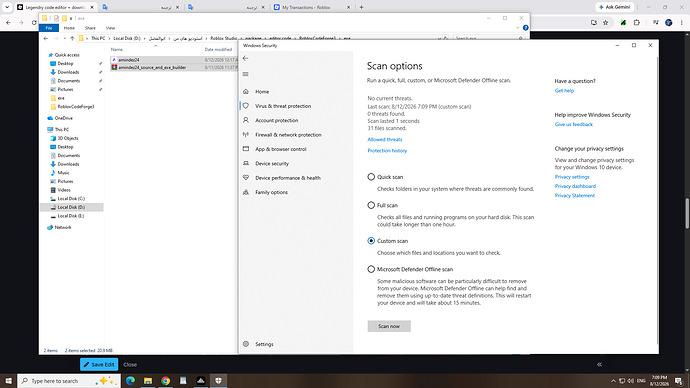Open Chrome tab search dropdown
This screenshot has width=690, height=388.
pos(7,7)
